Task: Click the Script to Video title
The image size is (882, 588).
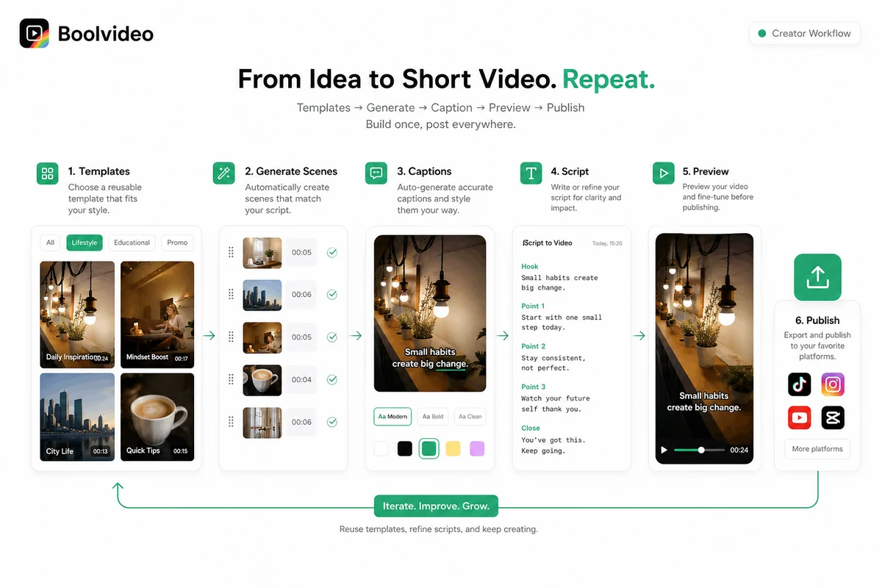Action: point(547,243)
